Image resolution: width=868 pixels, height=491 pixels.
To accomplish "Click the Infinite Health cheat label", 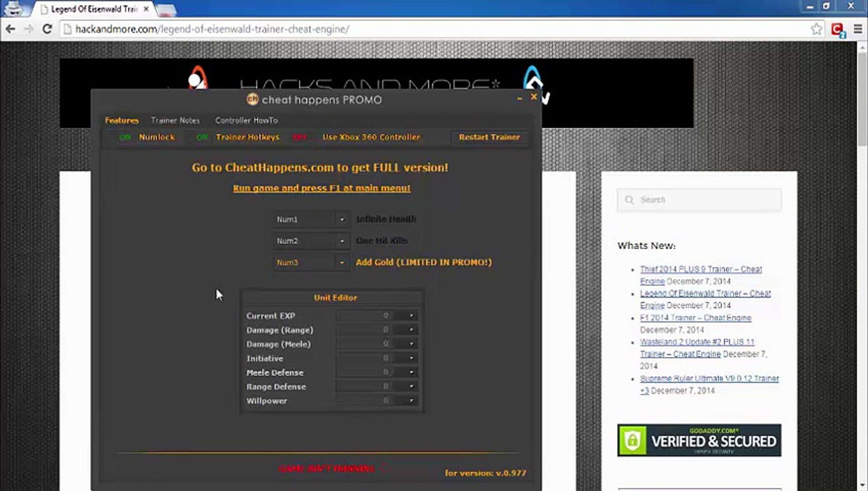I will (386, 219).
